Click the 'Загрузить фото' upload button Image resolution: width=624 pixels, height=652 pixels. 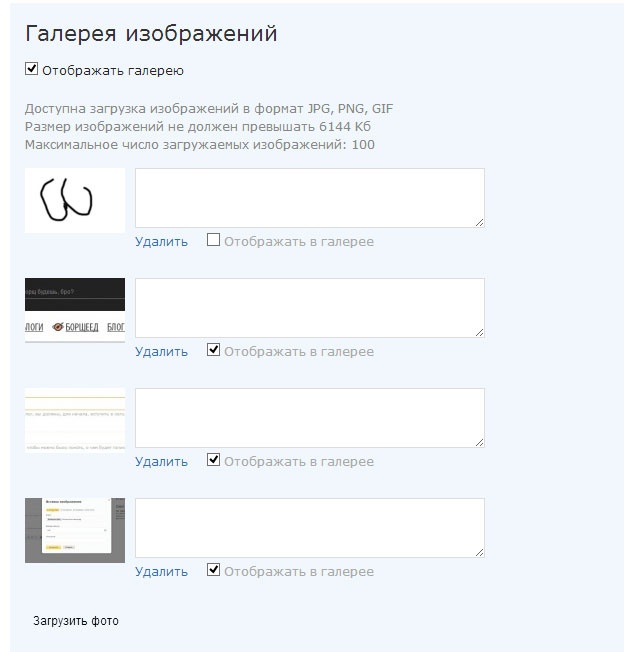point(76,621)
